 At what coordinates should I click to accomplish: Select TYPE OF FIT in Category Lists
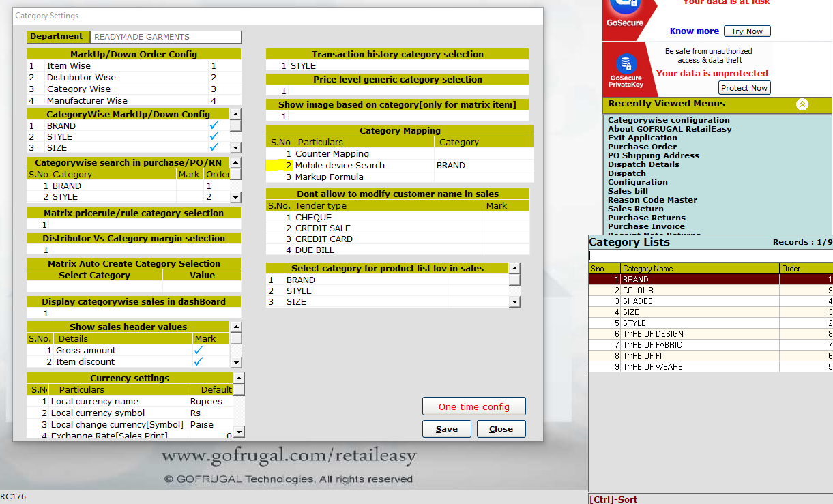pyautogui.click(x=710, y=355)
